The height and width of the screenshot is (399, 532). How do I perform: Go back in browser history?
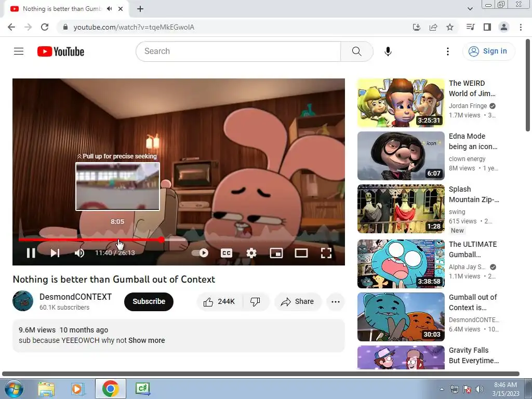click(11, 27)
